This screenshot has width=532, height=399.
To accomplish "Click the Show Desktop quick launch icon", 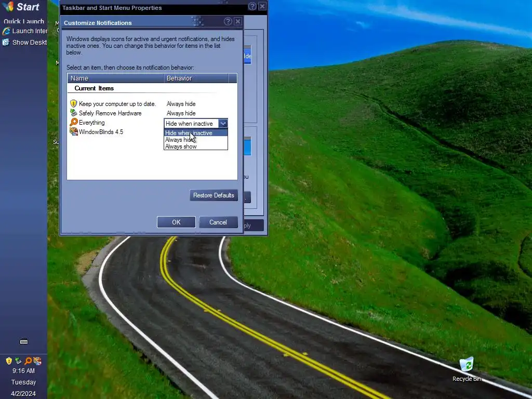I will pos(24,43).
